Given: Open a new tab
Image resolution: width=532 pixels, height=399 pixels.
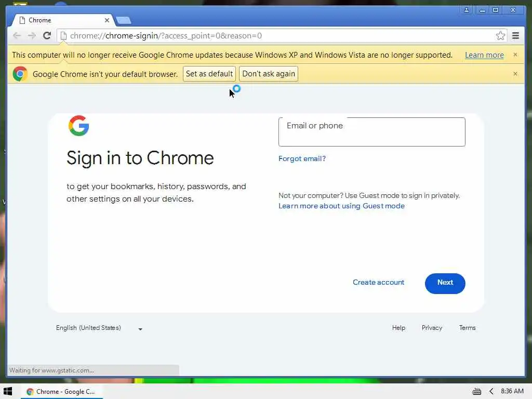Looking at the screenshot, I should coord(124,21).
